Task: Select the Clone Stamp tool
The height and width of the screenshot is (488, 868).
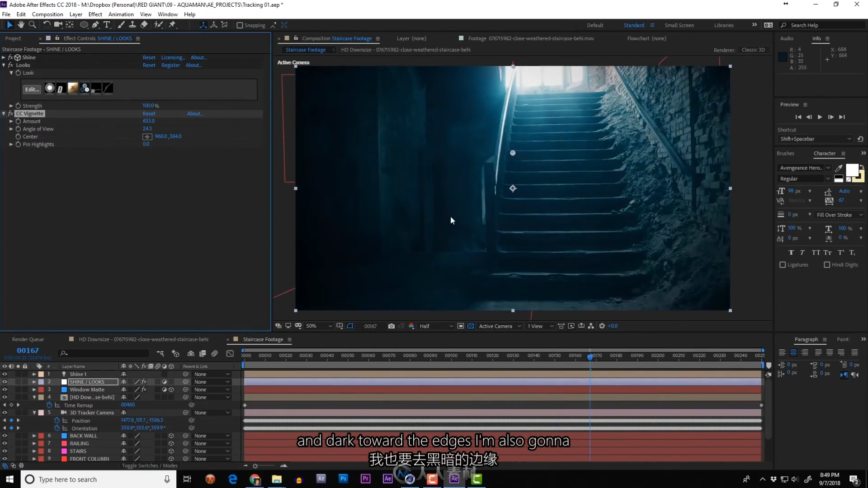Action: coord(132,25)
